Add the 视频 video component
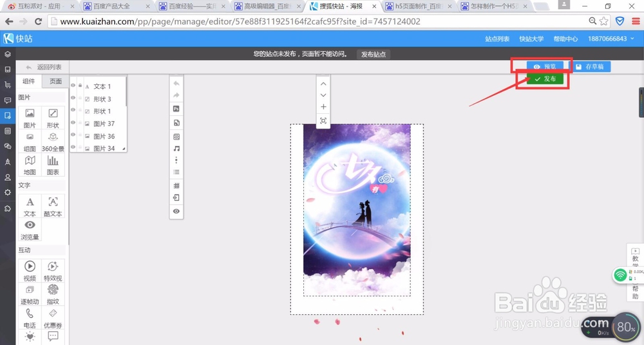Image resolution: width=644 pixels, height=345 pixels. point(30,271)
